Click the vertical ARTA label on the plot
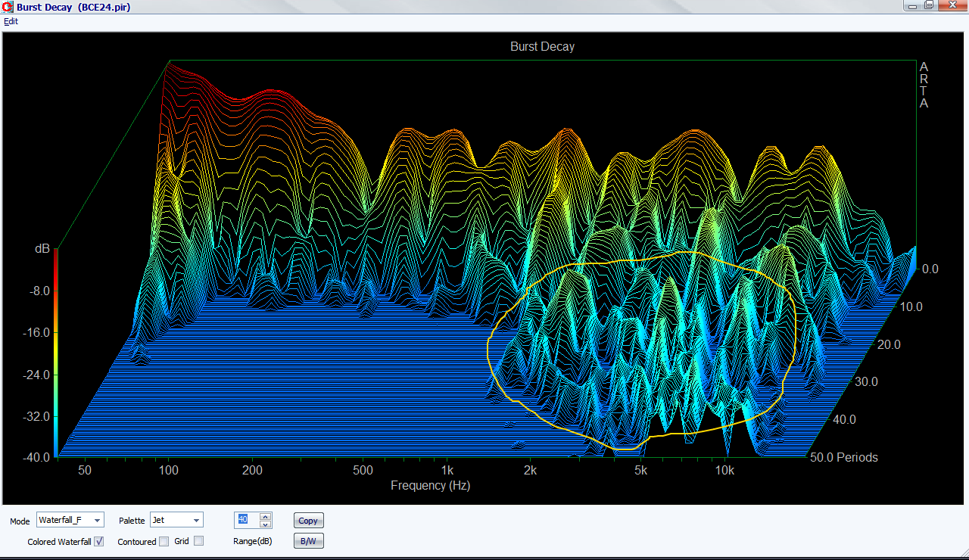Image resolution: width=969 pixels, height=560 pixels. click(924, 85)
